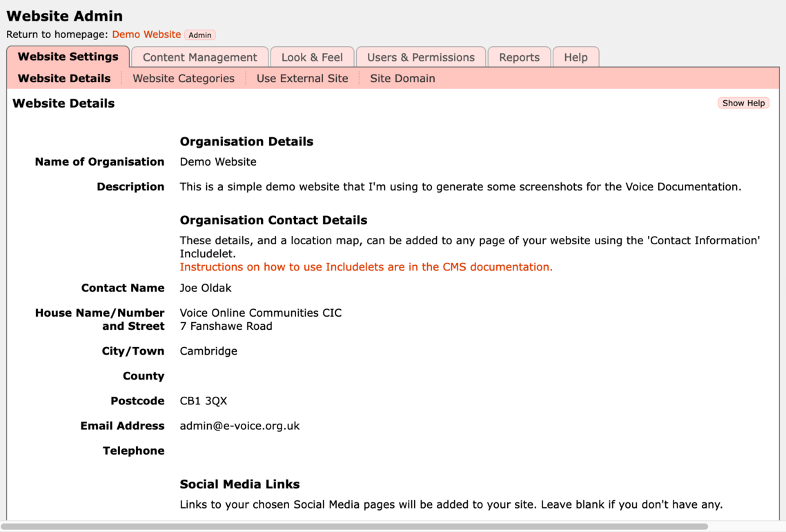Switch to the Use External Site sub-tab
786x532 pixels.
coord(302,79)
